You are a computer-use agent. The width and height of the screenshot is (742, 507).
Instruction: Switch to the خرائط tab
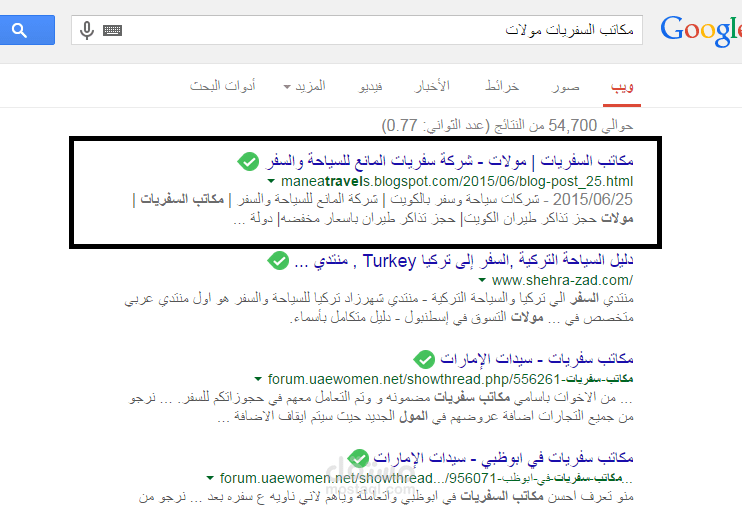(x=502, y=86)
